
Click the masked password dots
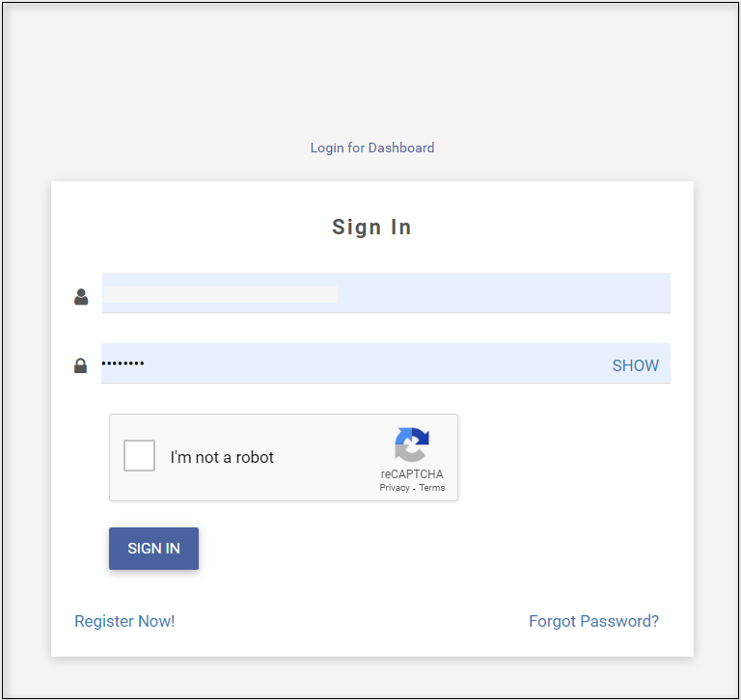point(123,363)
